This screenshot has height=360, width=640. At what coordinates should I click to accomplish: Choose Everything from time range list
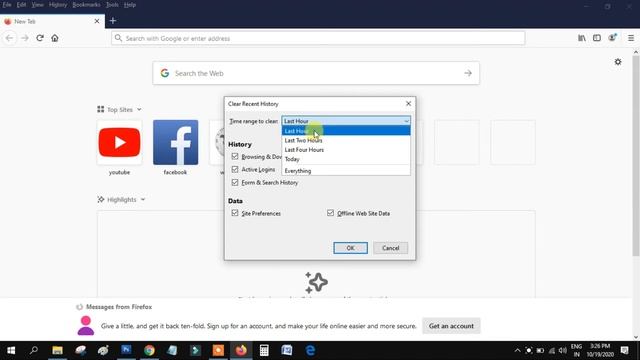click(346, 171)
